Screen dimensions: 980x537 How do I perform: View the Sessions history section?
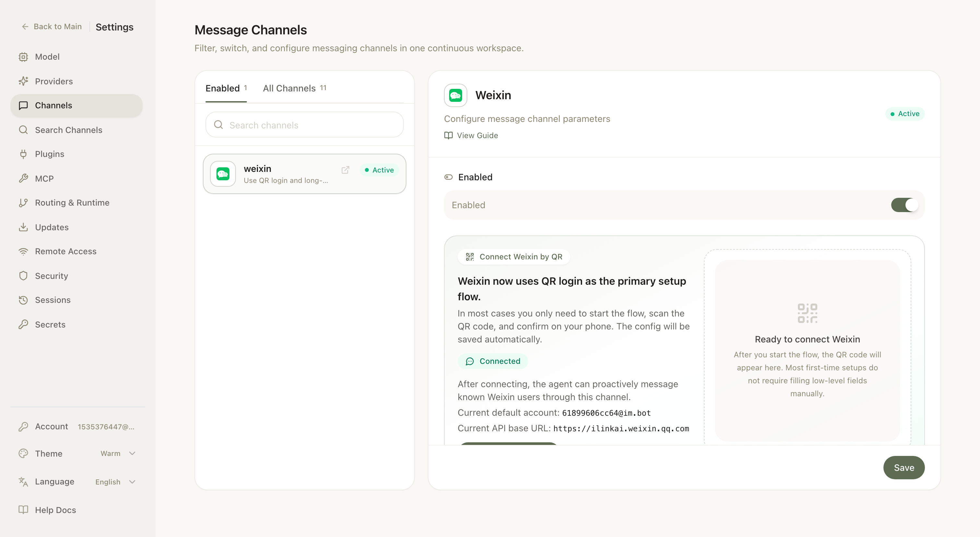click(x=52, y=300)
